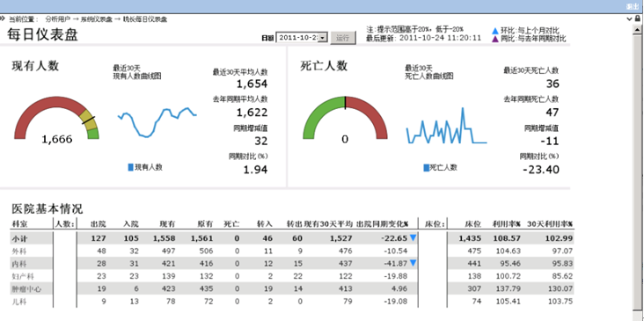Select the 外科 row label
Viewport: 644px width, 321px height.
(x=19, y=251)
